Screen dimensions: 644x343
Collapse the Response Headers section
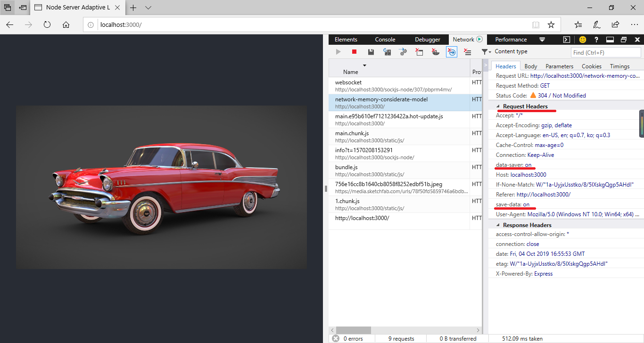click(x=498, y=225)
